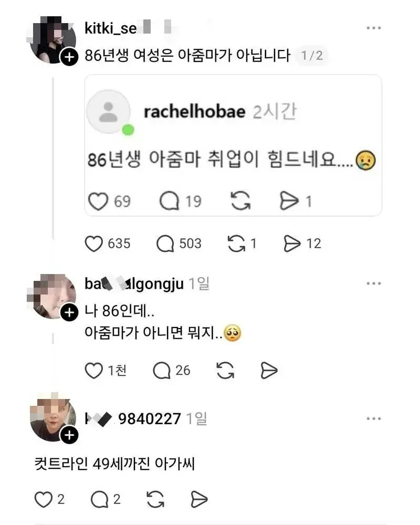Open the kitki_se username link
This screenshot has width=420, height=525.
pos(110,28)
